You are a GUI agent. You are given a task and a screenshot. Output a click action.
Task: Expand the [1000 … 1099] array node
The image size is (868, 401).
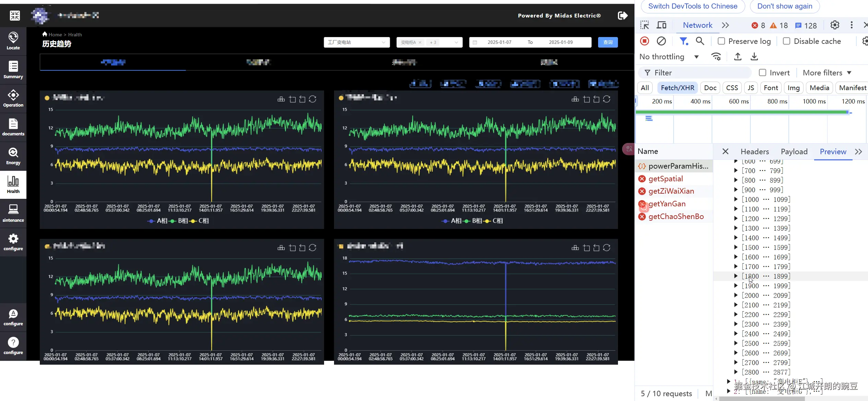[736, 199]
